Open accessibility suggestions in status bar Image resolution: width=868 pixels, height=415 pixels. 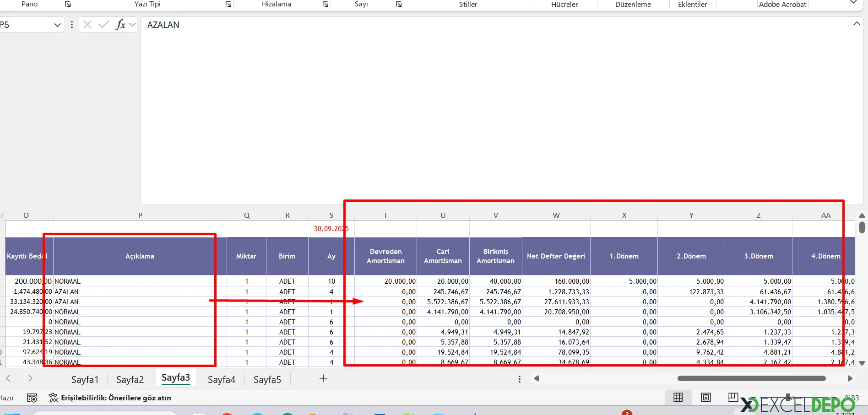coord(110,398)
